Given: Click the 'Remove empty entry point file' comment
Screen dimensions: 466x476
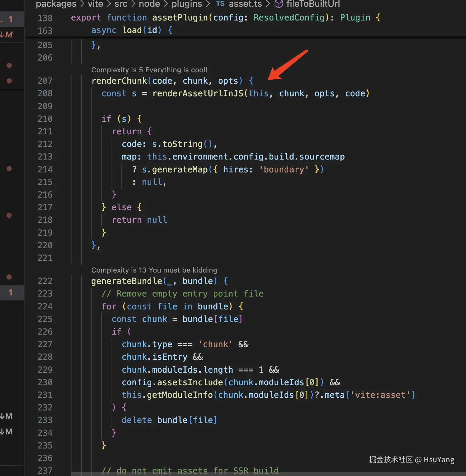Looking at the screenshot, I should pos(182,294).
